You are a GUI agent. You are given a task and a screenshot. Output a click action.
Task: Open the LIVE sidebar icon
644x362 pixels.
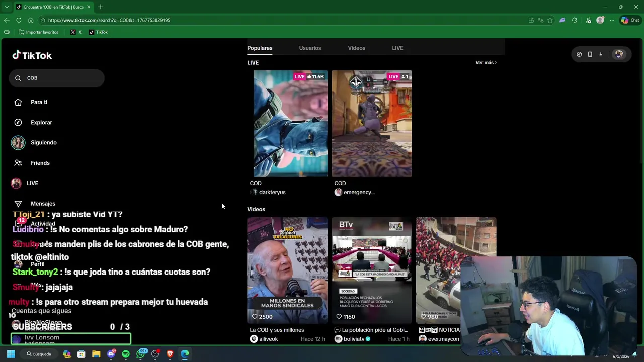click(x=16, y=183)
